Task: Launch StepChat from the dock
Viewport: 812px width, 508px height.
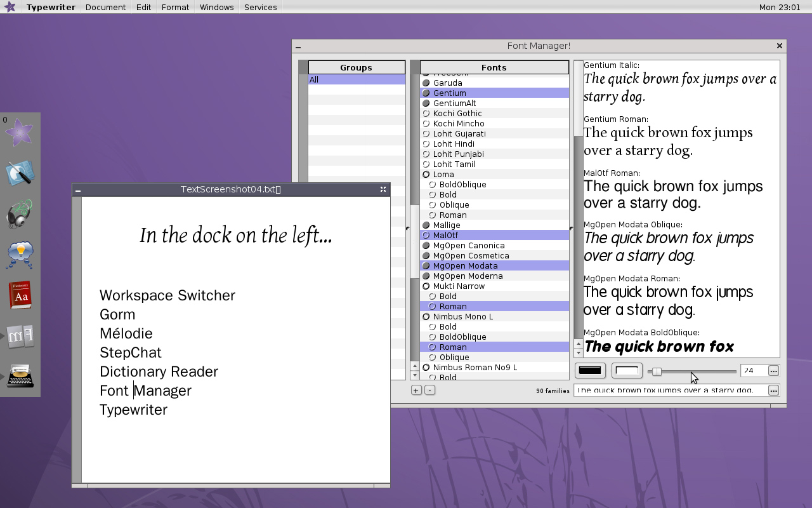Action: point(20,255)
